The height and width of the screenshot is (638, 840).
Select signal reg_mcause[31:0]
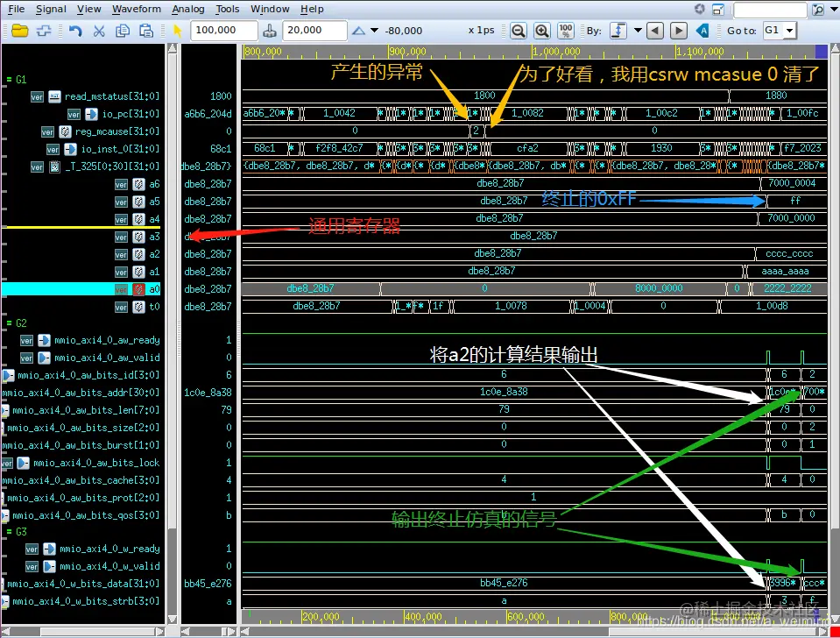pos(116,131)
